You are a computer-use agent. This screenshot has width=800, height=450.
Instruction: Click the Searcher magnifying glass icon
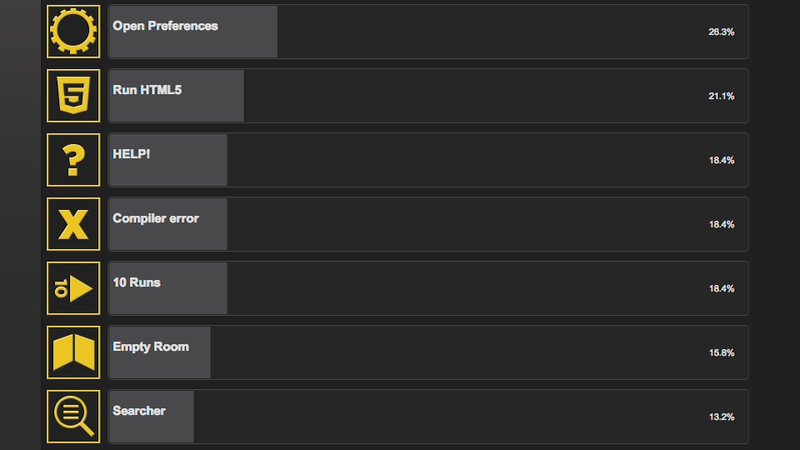coord(73,416)
